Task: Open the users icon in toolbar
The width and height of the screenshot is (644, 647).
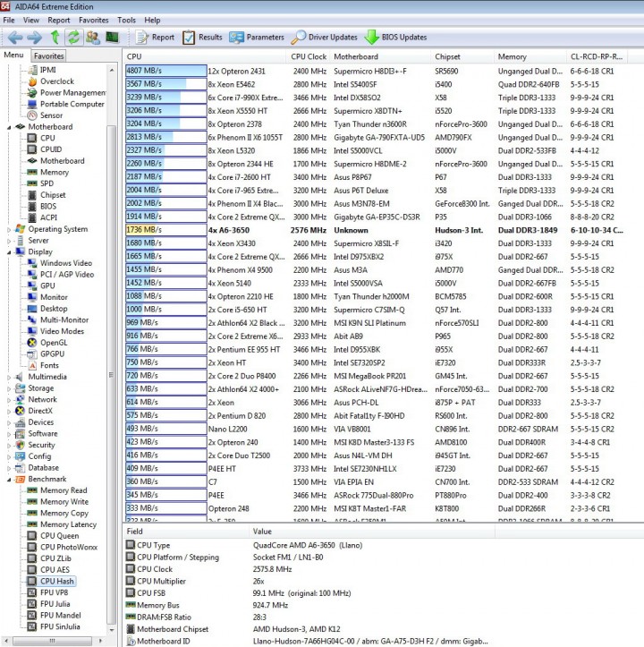Action: pyautogui.click(x=93, y=37)
